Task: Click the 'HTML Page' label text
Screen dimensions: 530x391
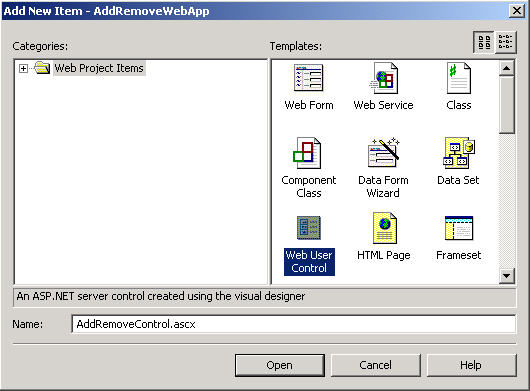Action: click(384, 255)
